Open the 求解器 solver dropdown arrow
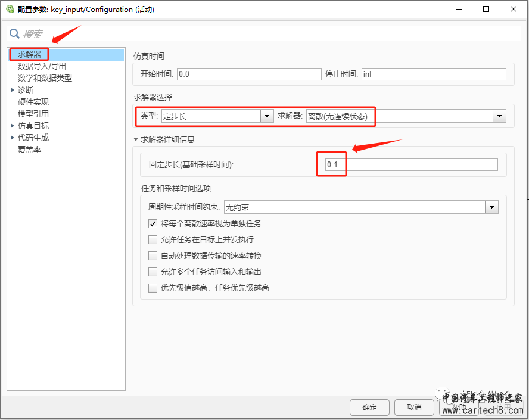529x420 pixels. coord(499,116)
